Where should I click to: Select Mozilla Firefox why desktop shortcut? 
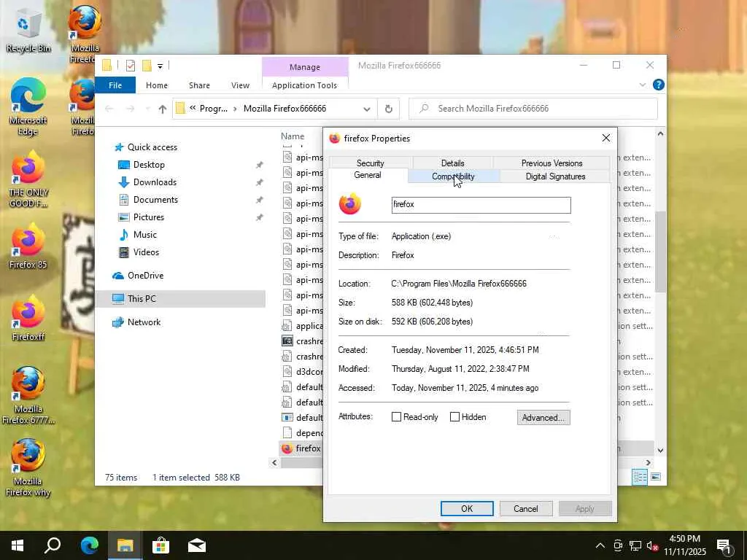pos(28,467)
